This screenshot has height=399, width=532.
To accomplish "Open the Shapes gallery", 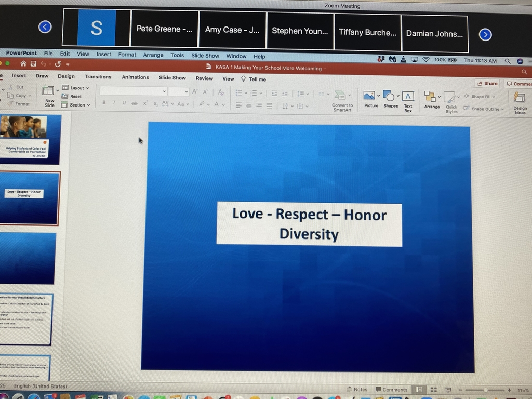I will [390, 99].
